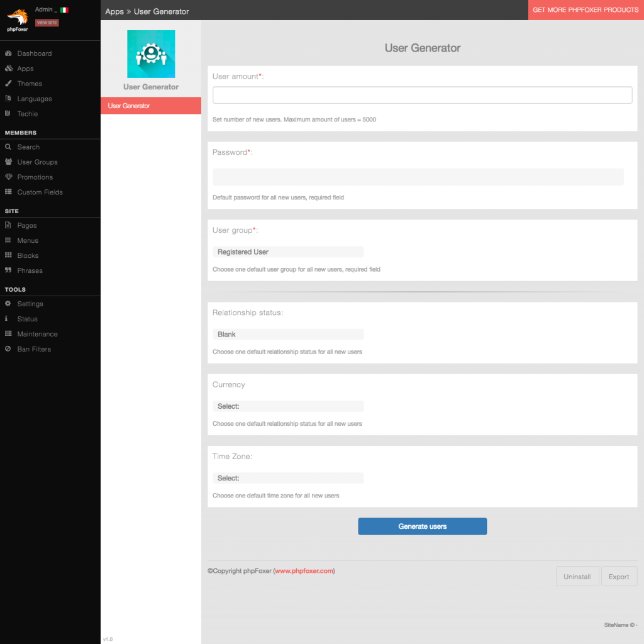
Task: Visit the www.phpfoxer.com link
Action: [x=304, y=571]
